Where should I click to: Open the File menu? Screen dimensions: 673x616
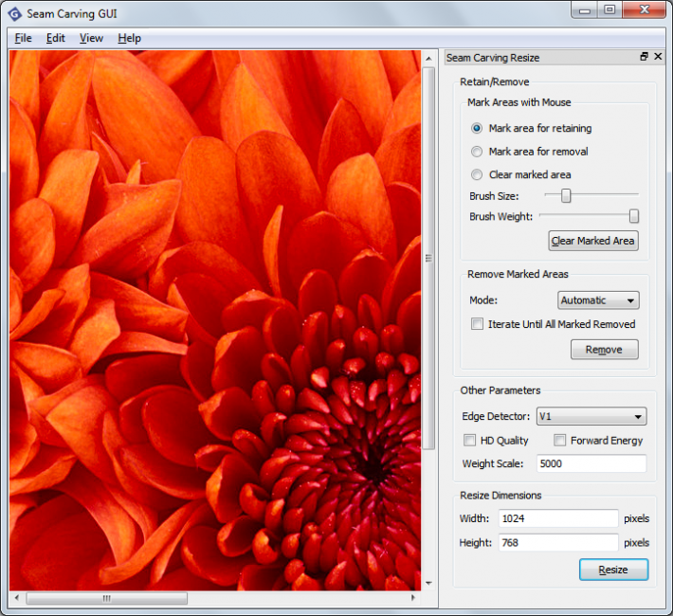click(x=23, y=38)
